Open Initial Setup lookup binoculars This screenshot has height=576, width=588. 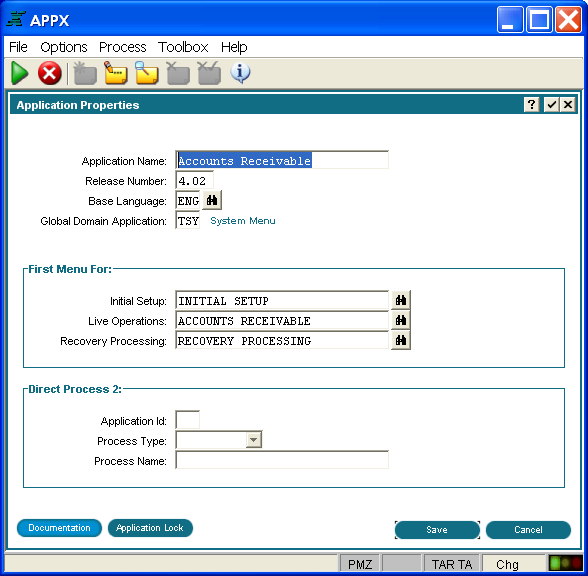tap(401, 300)
